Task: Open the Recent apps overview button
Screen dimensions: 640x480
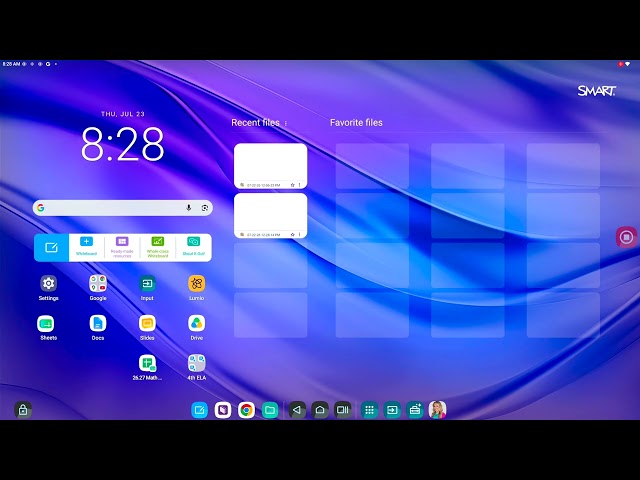Action: pyautogui.click(x=343, y=410)
